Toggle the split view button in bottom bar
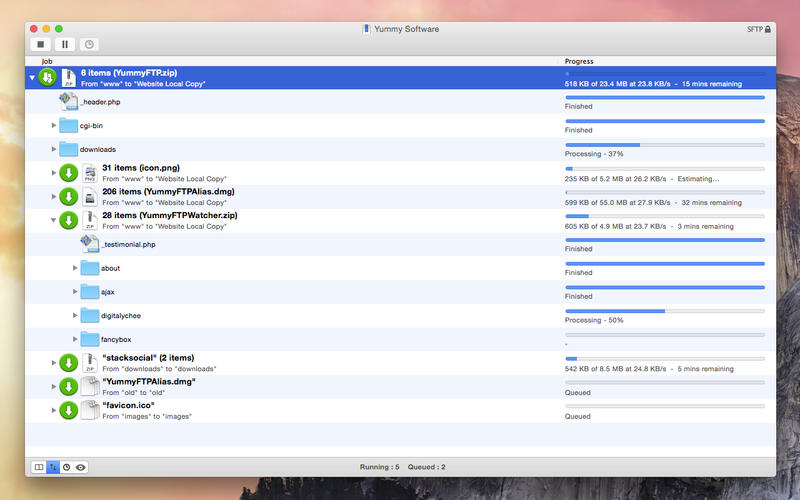 [x=39, y=466]
